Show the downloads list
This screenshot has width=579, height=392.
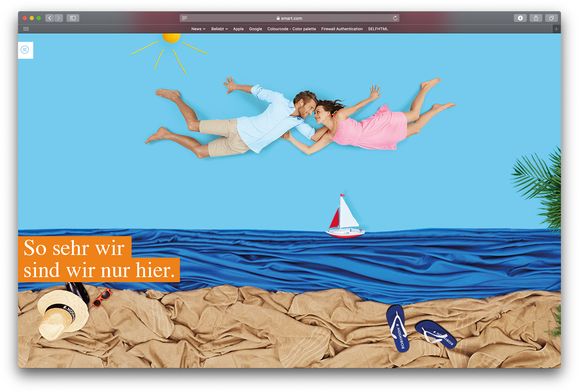tap(520, 18)
